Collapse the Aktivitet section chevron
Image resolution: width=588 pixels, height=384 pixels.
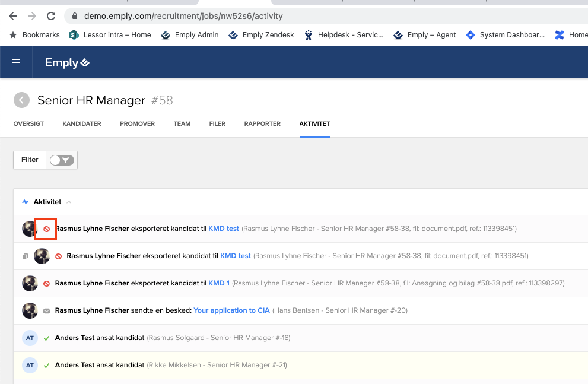[x=69, y=202]
